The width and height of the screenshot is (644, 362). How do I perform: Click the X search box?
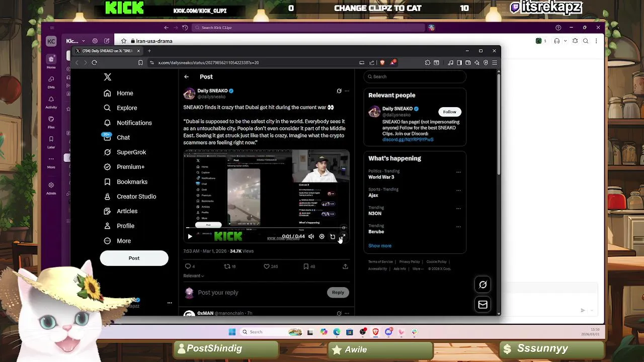tap(415, 76)
